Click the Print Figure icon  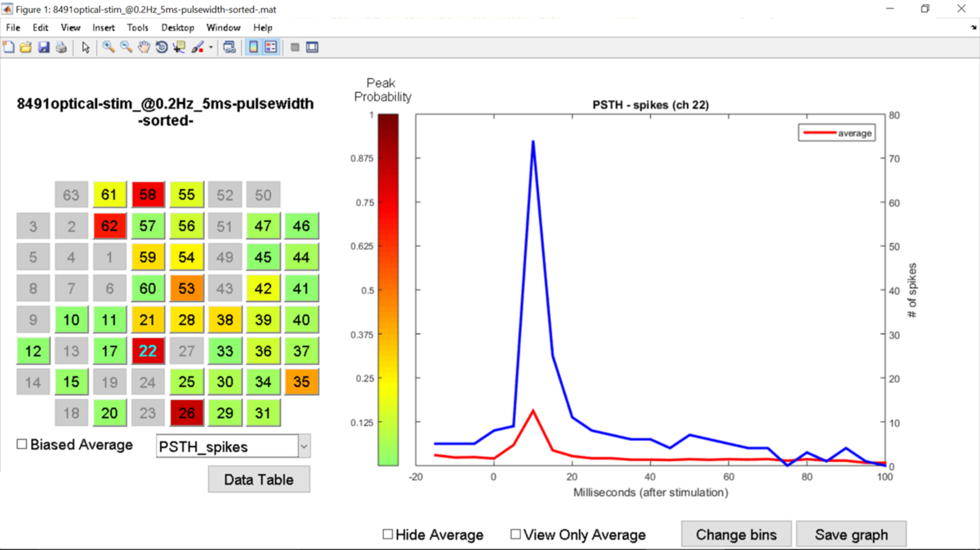pyautogui.click(x=60, y=47)
